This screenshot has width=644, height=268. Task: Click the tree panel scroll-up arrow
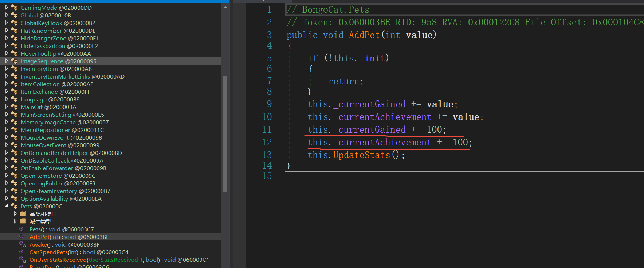pos(225,7)
